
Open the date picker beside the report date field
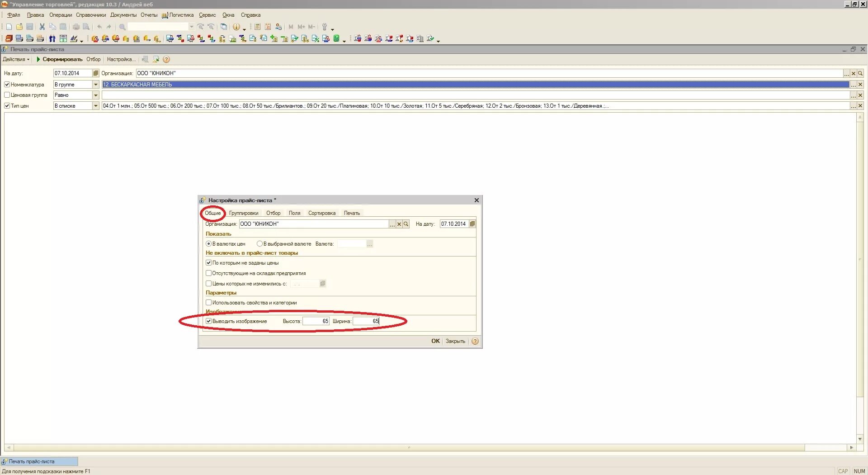tap(95, 73)
